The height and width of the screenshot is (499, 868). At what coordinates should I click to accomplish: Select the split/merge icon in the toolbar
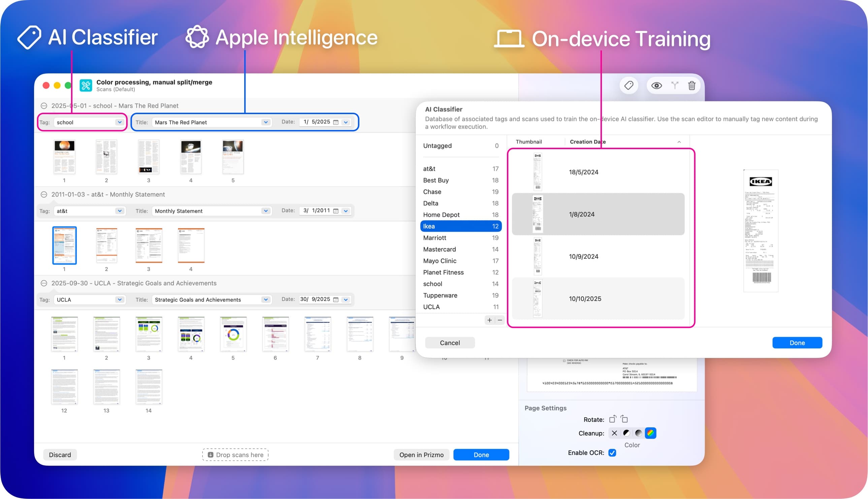point(675,85)
